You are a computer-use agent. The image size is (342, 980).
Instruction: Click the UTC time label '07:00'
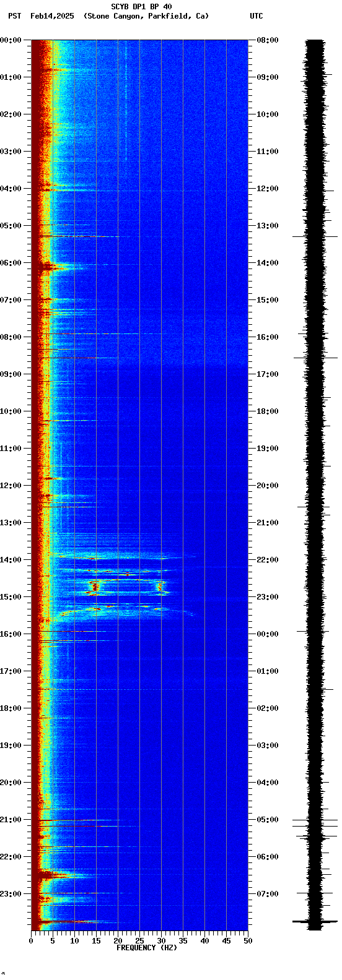[268, 894]
